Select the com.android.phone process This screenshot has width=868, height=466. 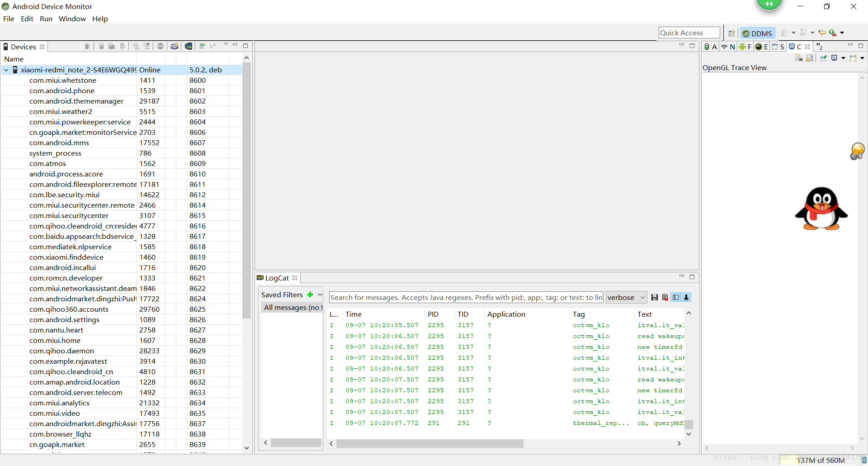point(121,91)
